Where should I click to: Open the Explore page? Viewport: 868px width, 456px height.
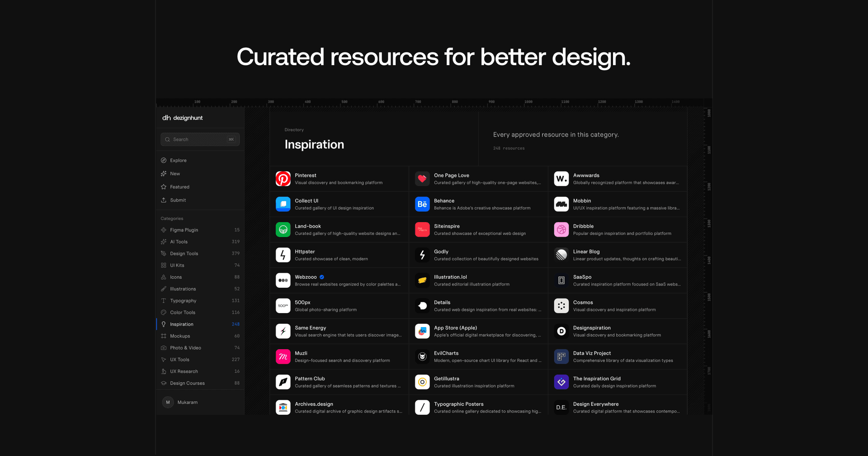[x=200, y=160]
